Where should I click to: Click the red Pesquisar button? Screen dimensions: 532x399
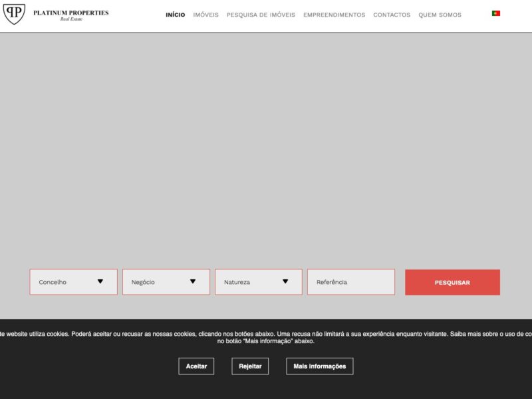click(x=452, y=282)
